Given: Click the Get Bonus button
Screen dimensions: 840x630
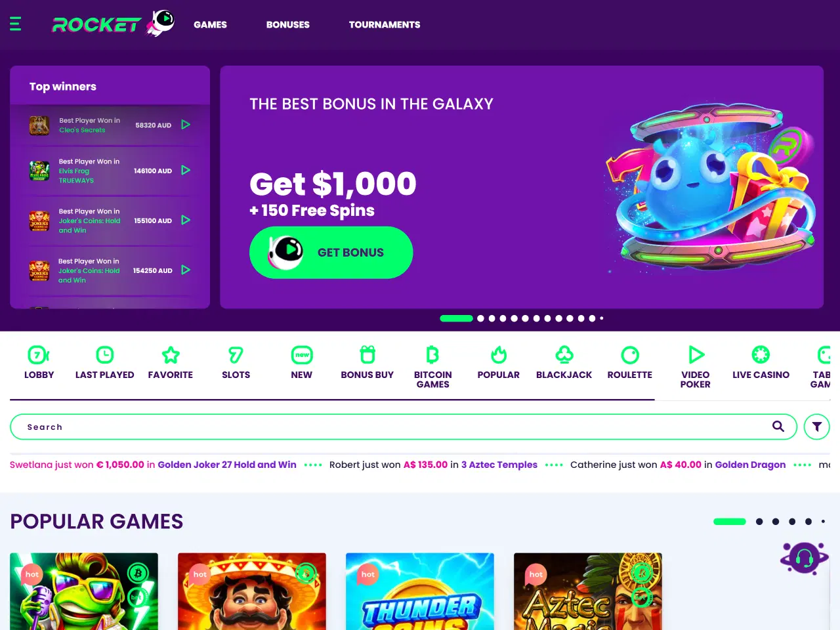Looking at the screenshot, I should (x=331, y=253).
